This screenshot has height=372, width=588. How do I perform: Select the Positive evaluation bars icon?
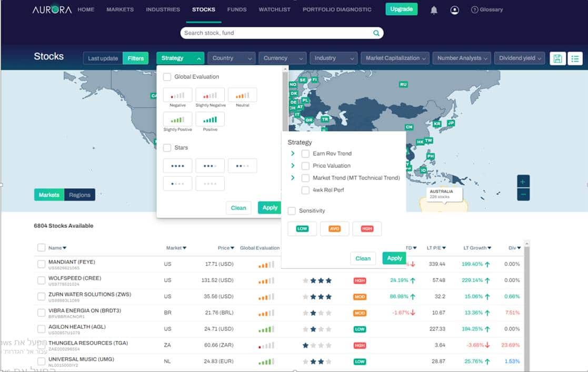coord(210,119)
